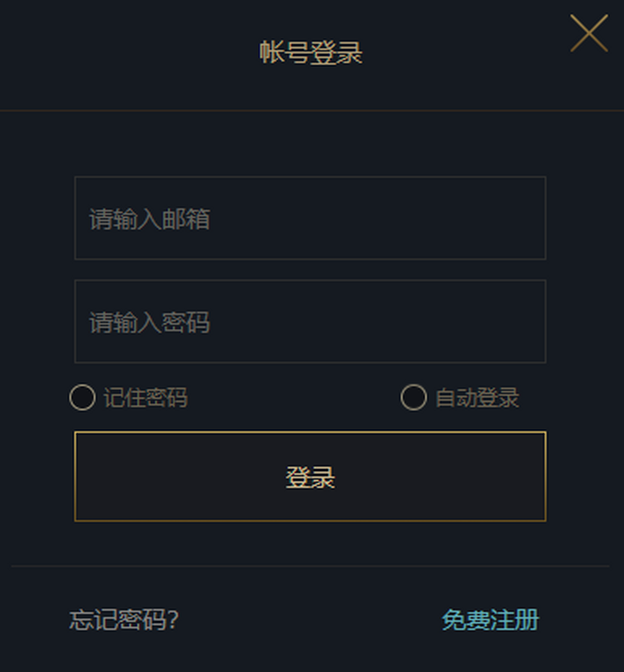Dismiss the 帐号登录 window via the top-right cross

pos(589,33)
